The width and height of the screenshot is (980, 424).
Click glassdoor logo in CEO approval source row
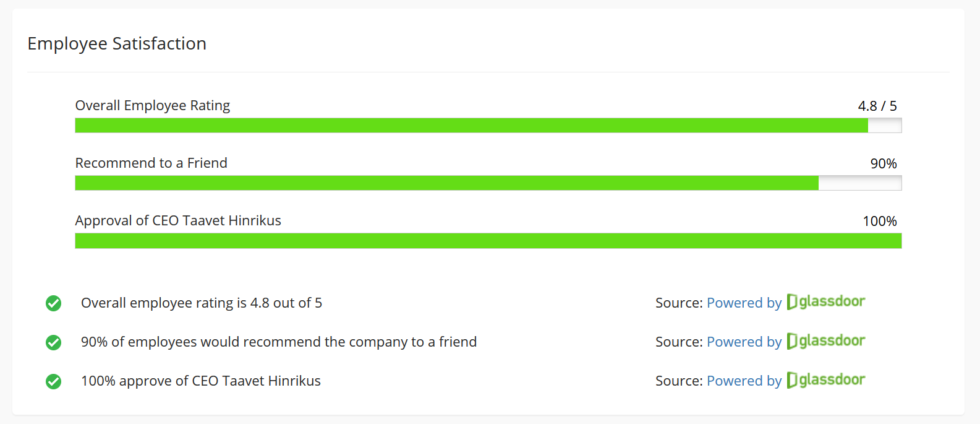pyautogui.click(x=825, y=379)
